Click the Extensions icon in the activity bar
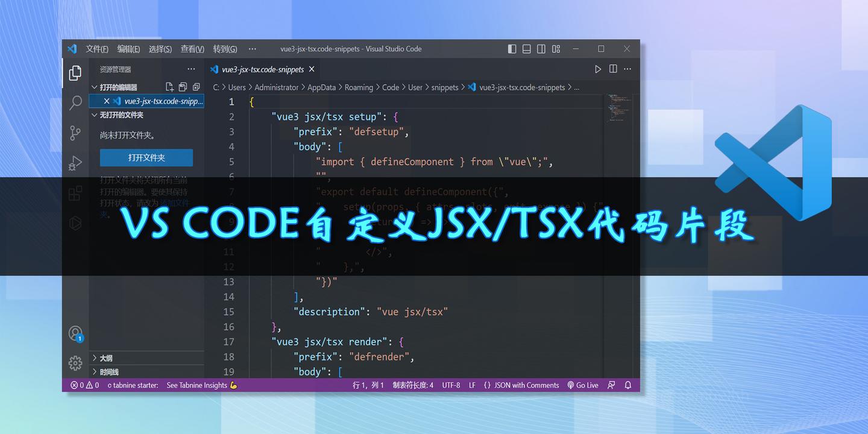Viewport: 868px width, 434px height. pos(75,193)
